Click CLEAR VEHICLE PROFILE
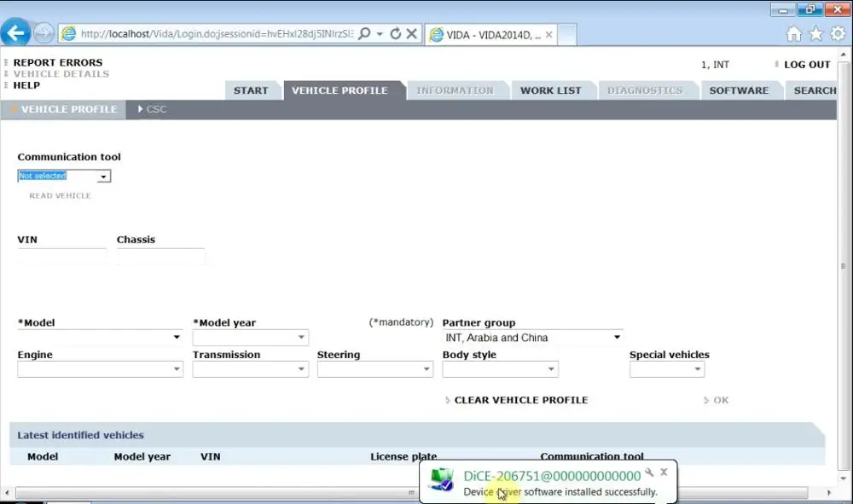This screenshot has width=853, height=504. [x=520, y=400]
